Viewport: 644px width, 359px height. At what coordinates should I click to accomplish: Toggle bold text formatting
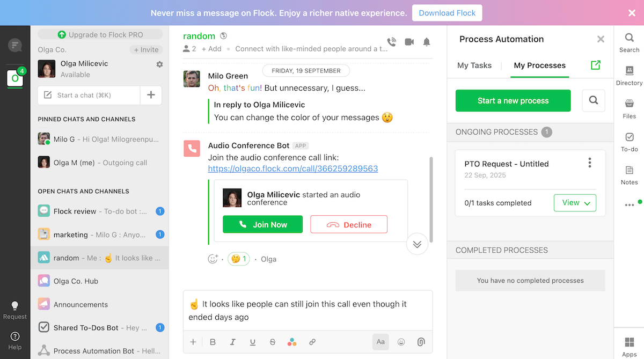(213, 342)
